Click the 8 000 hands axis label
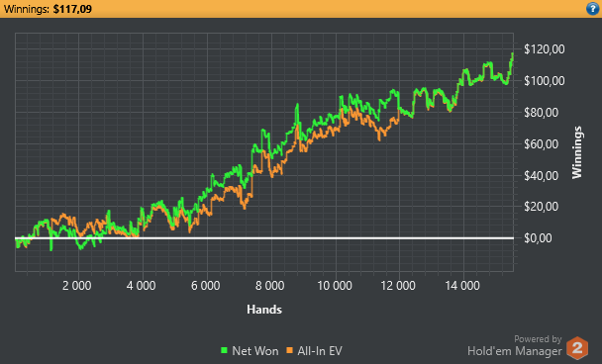This screenshot has width=602, height=364. coord(270,286)
